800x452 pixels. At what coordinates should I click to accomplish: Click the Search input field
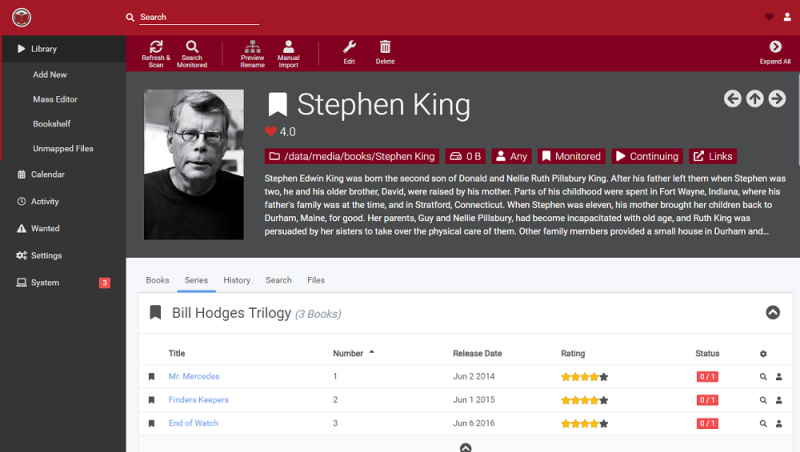(198, 17)
